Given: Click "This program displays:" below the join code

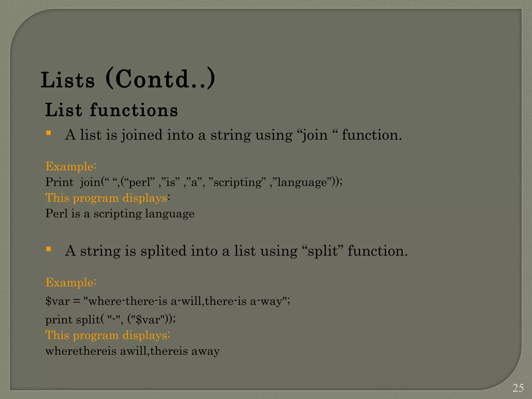Looking at the screenshot, I should click(x=108, y=198).
